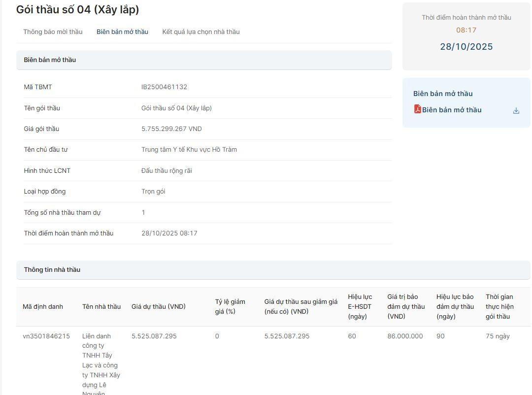532x395 pixels.
Task: Click the 28/10/2025 date in the completion card
Action: pos(466,47)
